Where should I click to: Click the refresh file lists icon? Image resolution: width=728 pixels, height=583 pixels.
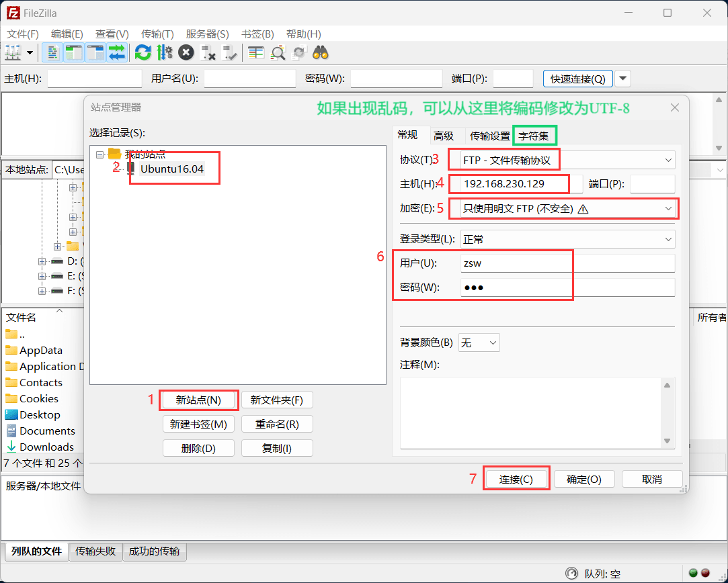(x=143, y=52)
